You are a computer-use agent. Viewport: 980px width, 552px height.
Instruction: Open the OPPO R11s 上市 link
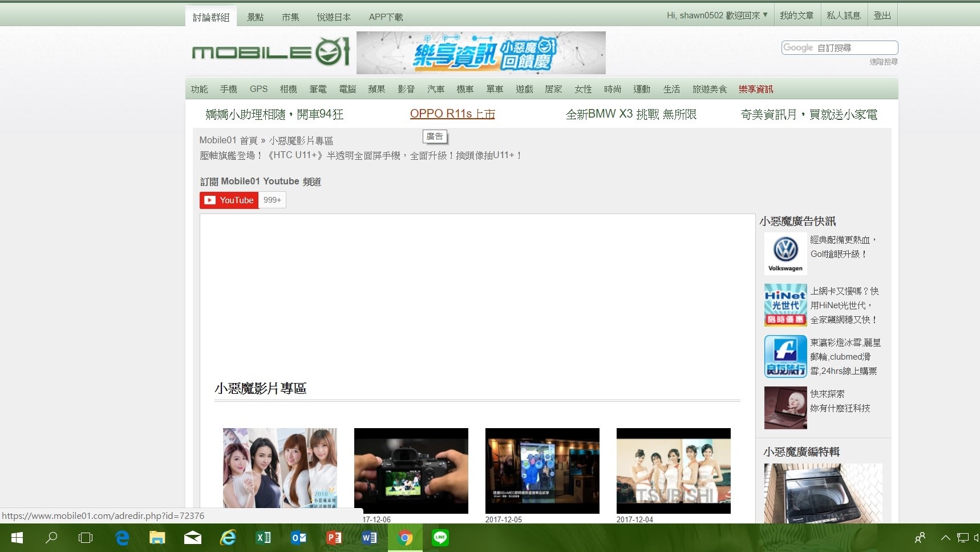click(452, 114)
